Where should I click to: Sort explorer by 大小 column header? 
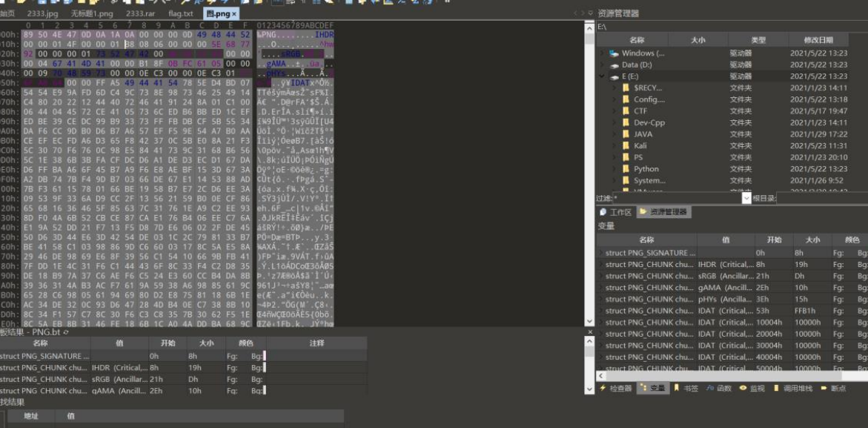698,40
